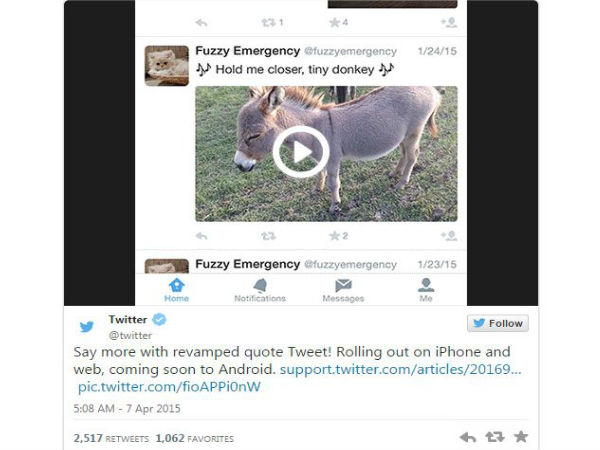The width and height of the screenshot is (600, 450).
Task: Open the support.twitter.com articles link
Action: coord(401,369)
